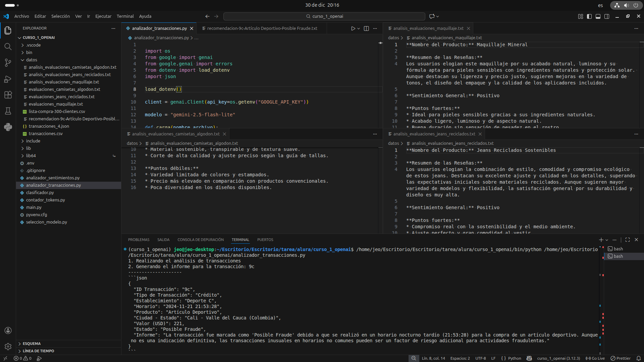
Task: Open the Testing flask icon
Action: tap(8, 111)
